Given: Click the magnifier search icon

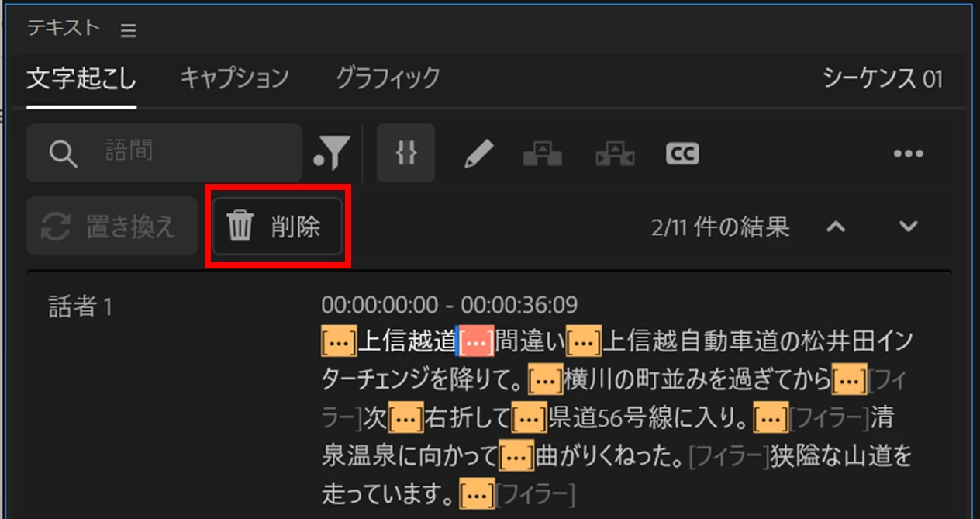Looking at the screenshot, I should [64, 154].
